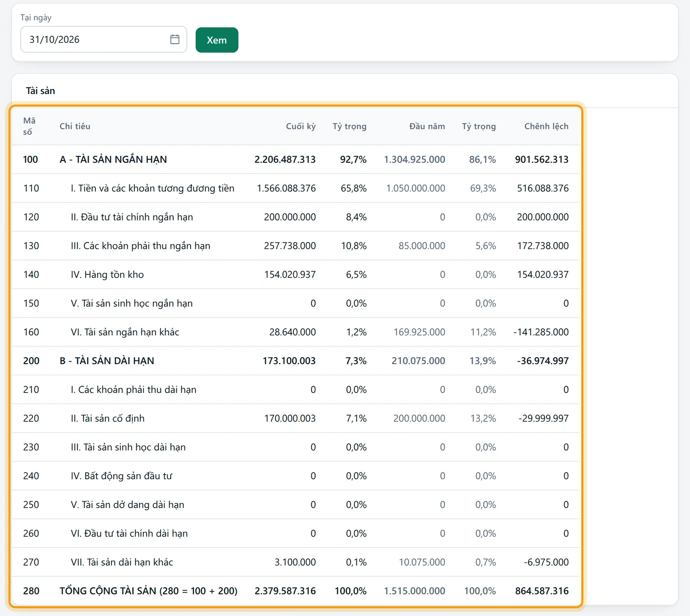Click the Chênh lệch column header
The height and width of the screenshot is (616, 690).
tap(546, 126)
